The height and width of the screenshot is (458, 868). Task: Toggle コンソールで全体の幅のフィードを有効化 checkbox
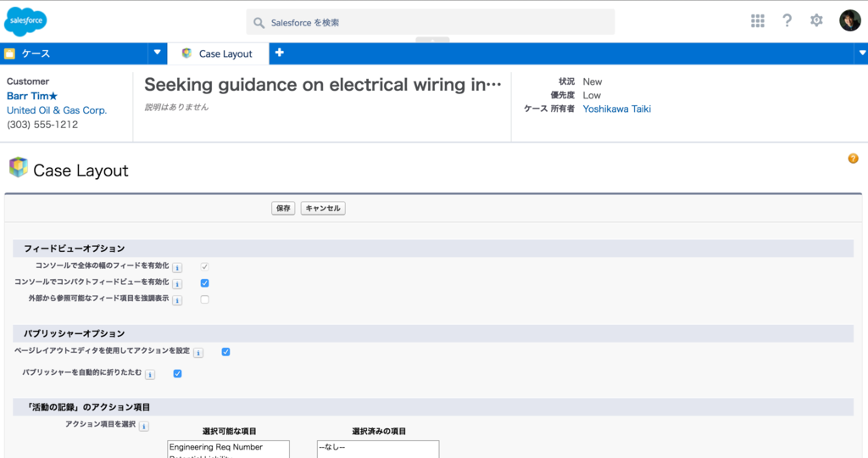[x=205, y=266]
